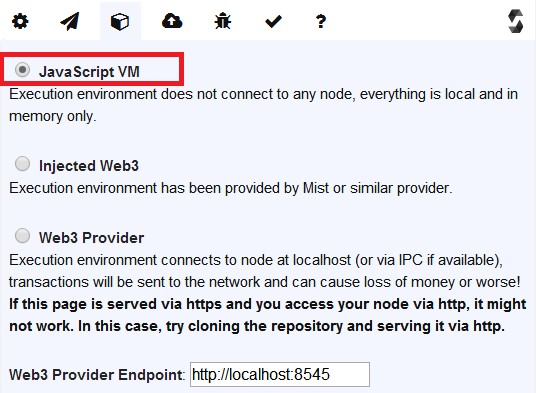This screenshot has height=393, width=536.
Task: Select the JavaScript VM radio button
Action: 23,70
